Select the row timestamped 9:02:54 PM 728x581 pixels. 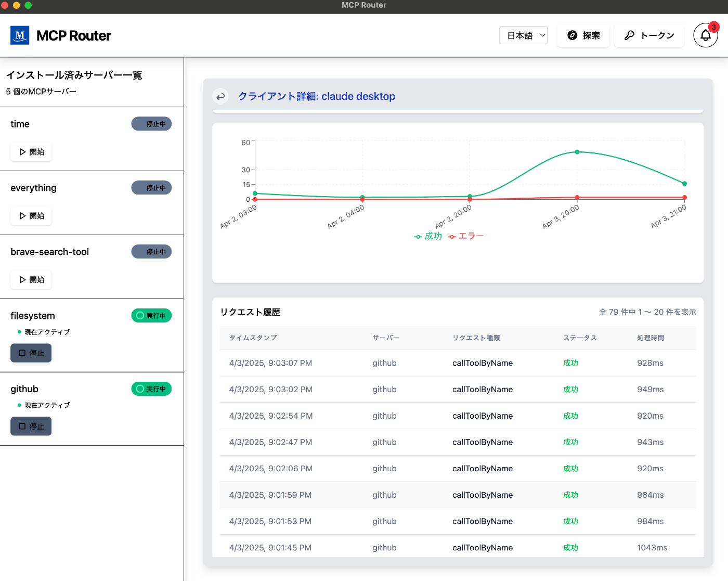pyautogui.click(x=458, y=416)
